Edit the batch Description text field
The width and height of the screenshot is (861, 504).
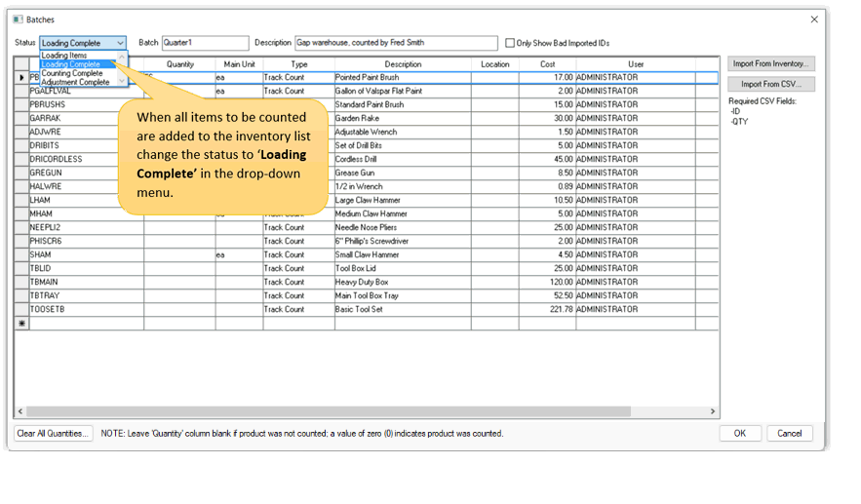tap(396, 43)
